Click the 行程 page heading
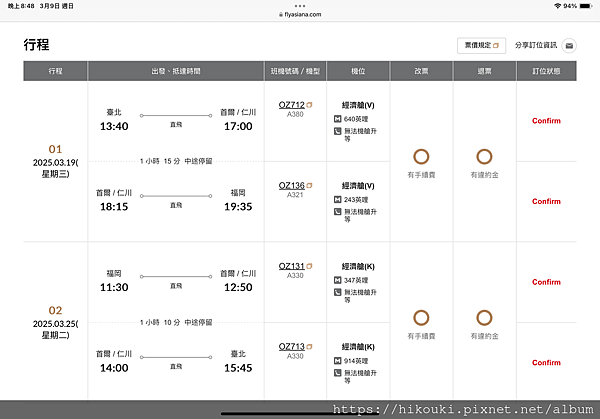The width and height of the screenshot is (600, 419). pos(36,45)
